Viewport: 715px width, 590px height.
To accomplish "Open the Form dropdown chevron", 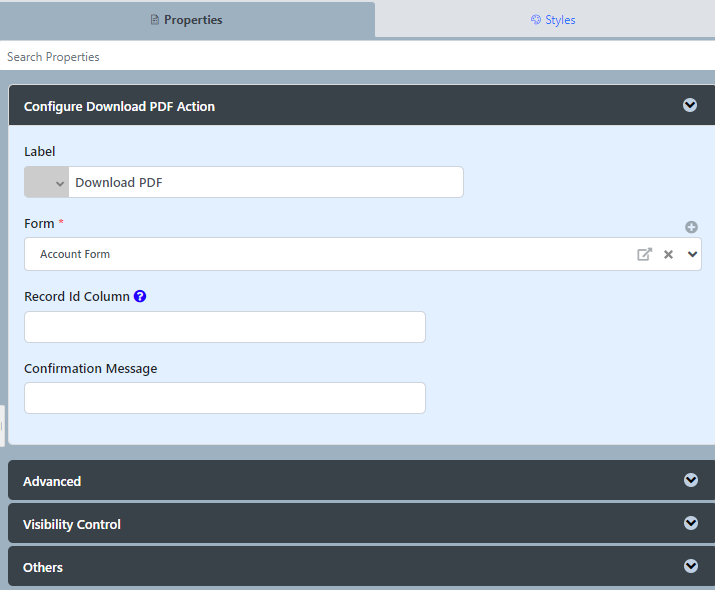I will click(692, 254).
